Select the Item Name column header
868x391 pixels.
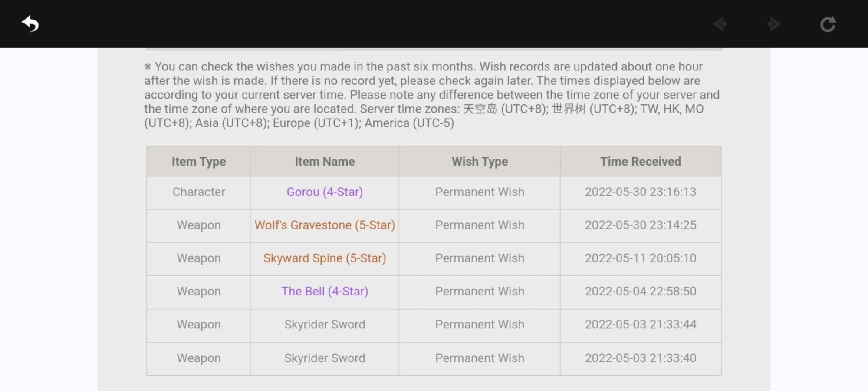click(325, 162)
